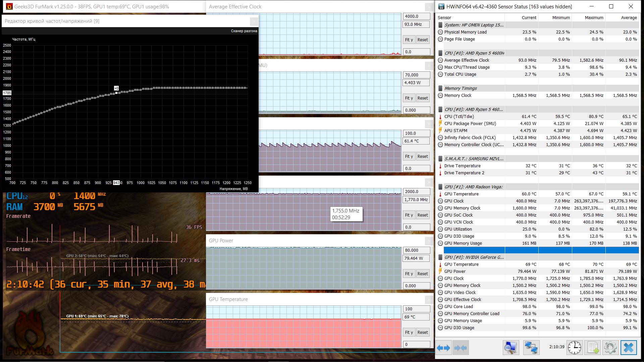The width and height of the screenshot is (644, 362).
Task: Click the 70.000 max field in CPU power graph
Action: pos(417,75)
